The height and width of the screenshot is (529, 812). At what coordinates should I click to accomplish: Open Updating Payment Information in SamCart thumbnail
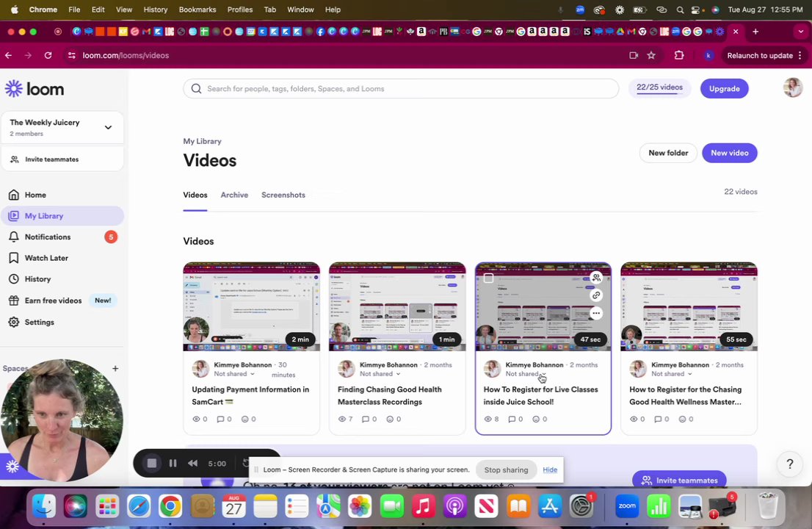coord(251,306)
